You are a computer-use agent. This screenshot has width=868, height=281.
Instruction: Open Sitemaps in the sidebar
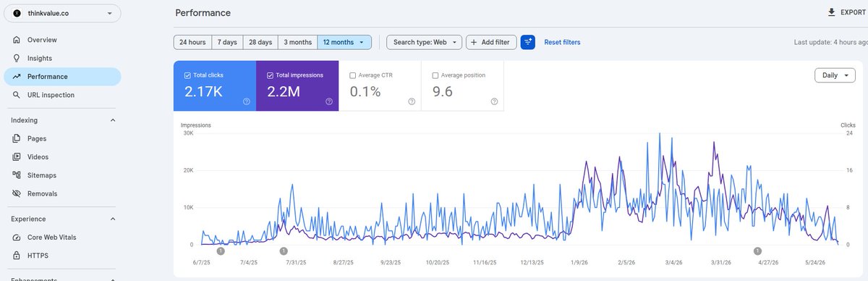(x=62, y=175)
